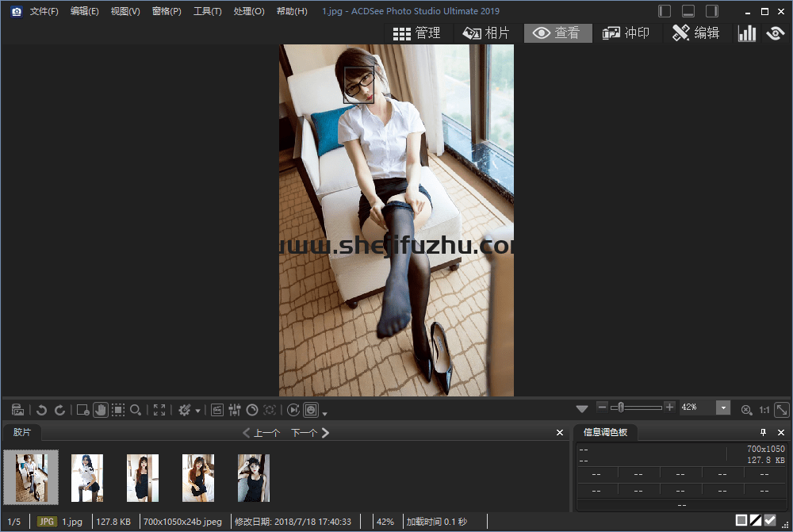
Task: Open the external editor gear-pencil icon
Action: pyautogui.click(x=185, y=410)
